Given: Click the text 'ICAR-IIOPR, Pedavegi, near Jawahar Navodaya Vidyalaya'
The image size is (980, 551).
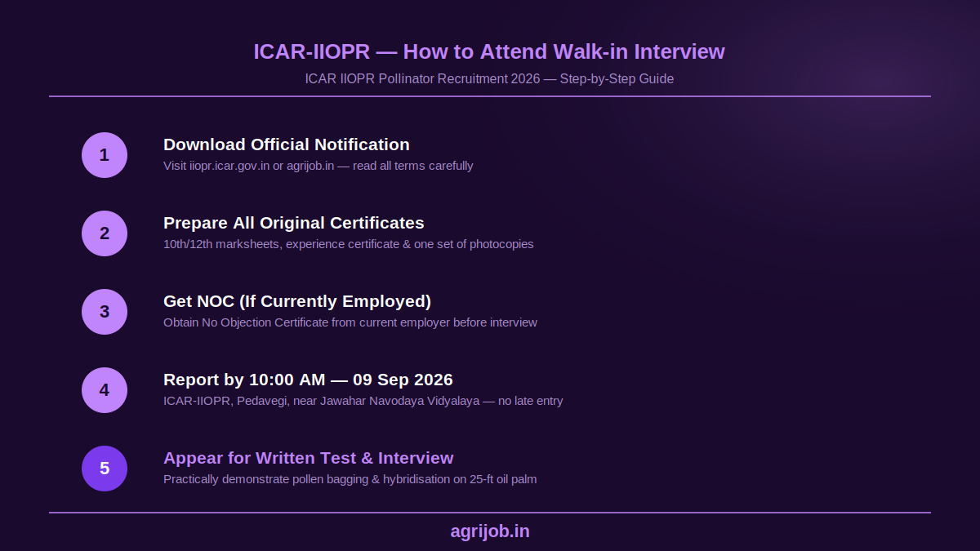Looking at the screenshot, I should point(322,401).
